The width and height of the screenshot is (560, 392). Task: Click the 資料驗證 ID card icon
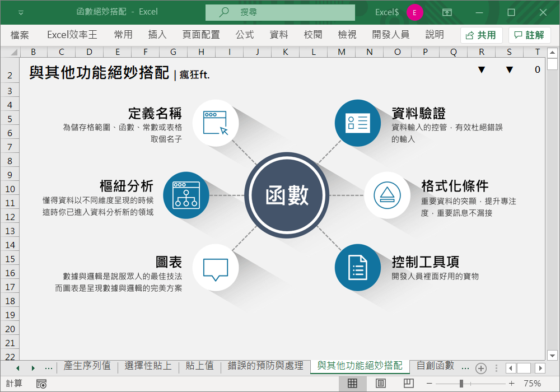[357, 123]
